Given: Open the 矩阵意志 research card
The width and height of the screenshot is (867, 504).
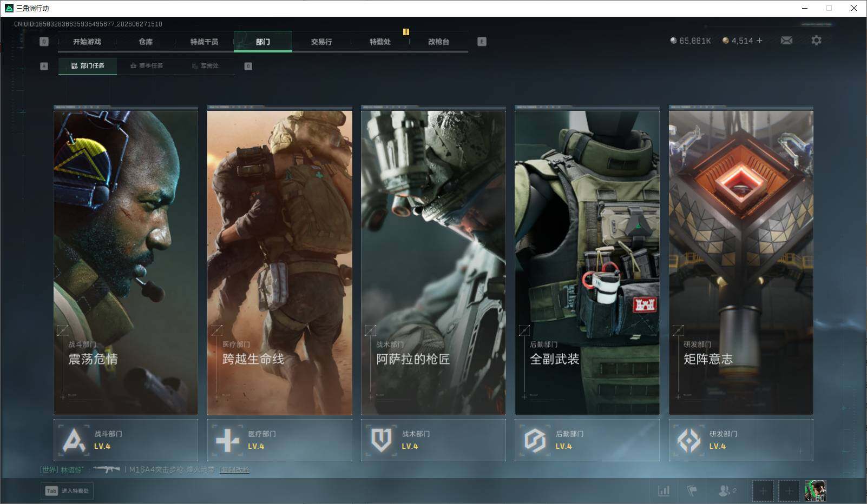Looking at the screenshot, I should click(741, 261).
